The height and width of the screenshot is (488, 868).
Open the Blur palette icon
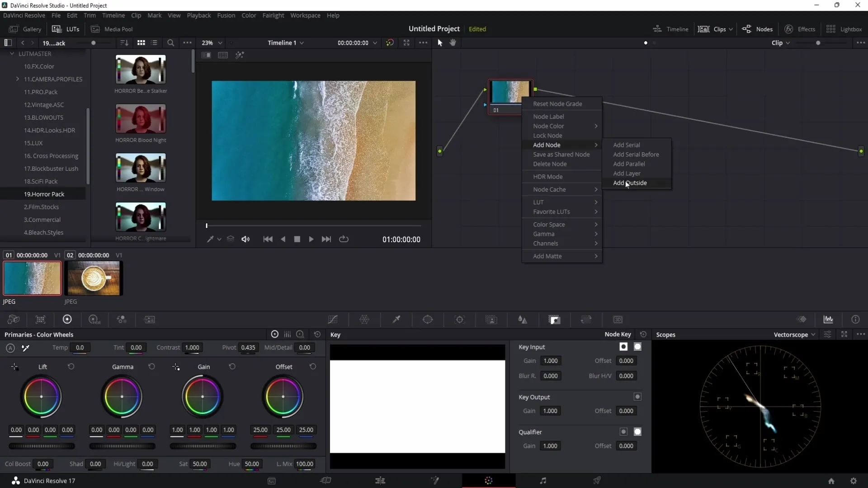[x=523, y=319]
